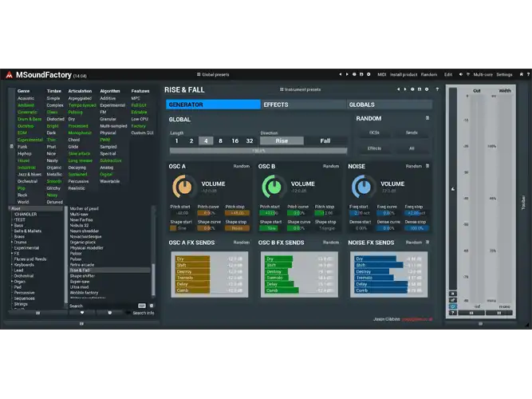Click global presets save disk icon

point(361,74)
